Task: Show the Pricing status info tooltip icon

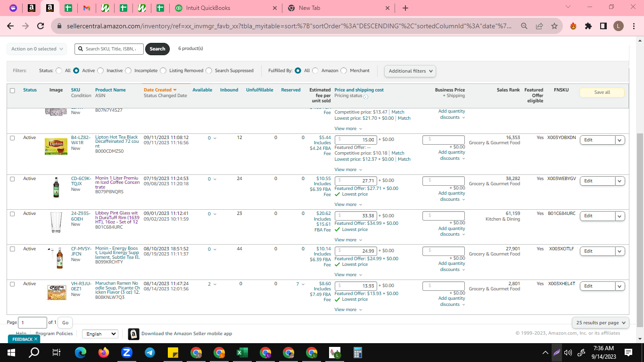Action: (366, 97)
